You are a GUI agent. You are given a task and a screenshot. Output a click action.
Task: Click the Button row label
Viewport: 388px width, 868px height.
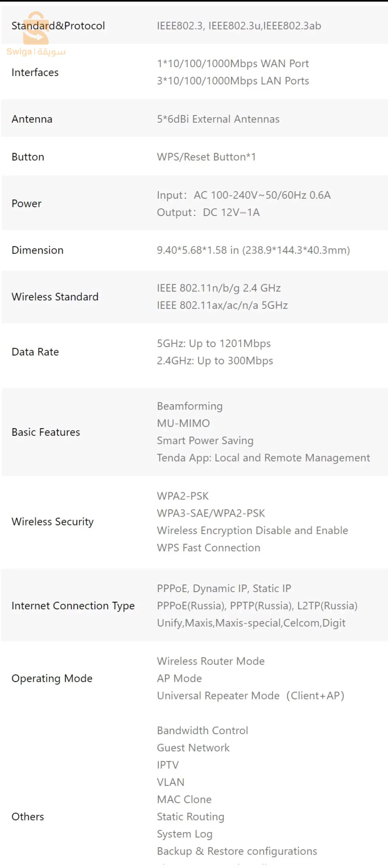click(x=28, y=157)
